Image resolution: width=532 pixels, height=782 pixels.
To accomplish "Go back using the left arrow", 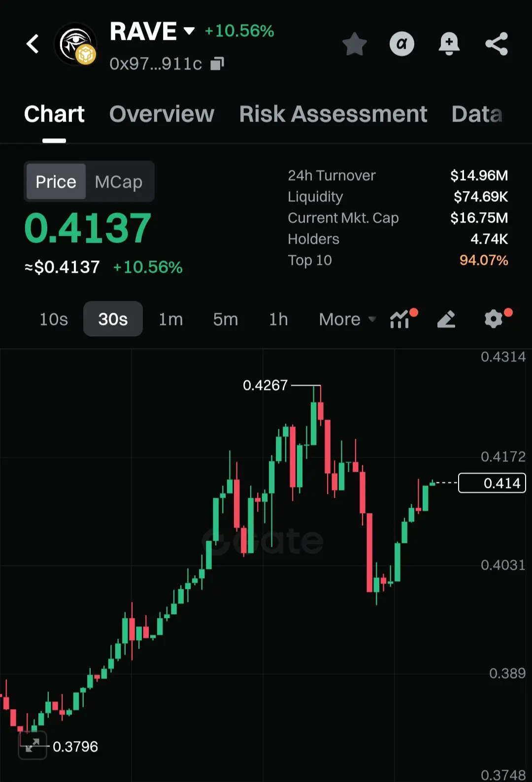I will 33,44.
